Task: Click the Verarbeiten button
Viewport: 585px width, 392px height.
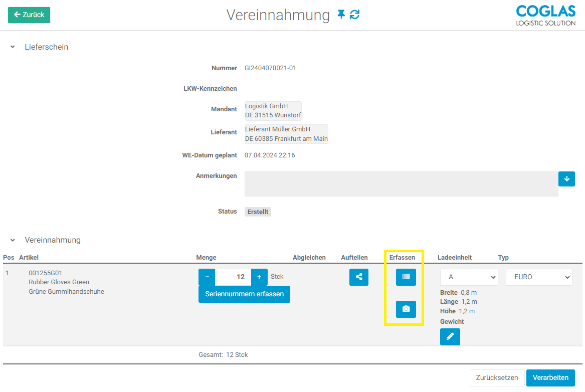Action: point(550,377)
